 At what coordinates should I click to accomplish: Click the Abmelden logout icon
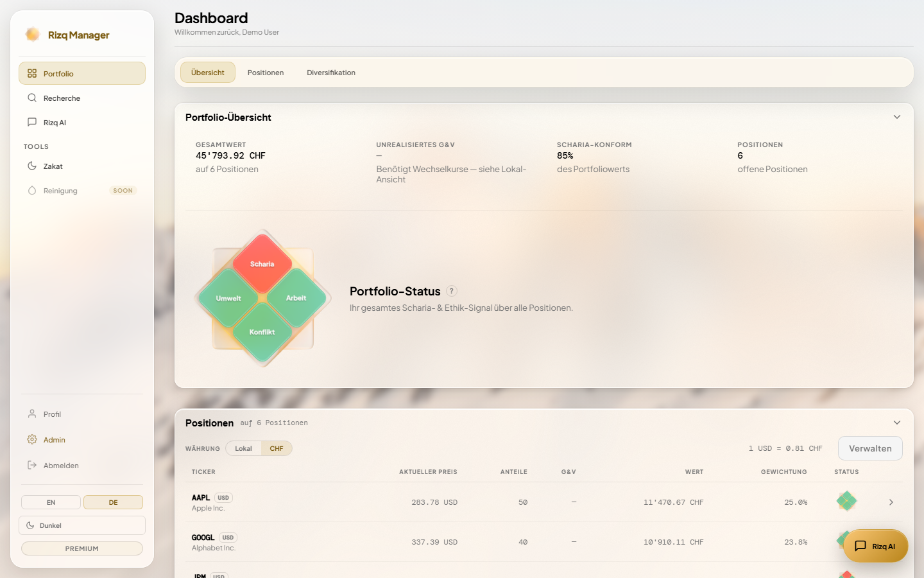click(x=32, y=465)
